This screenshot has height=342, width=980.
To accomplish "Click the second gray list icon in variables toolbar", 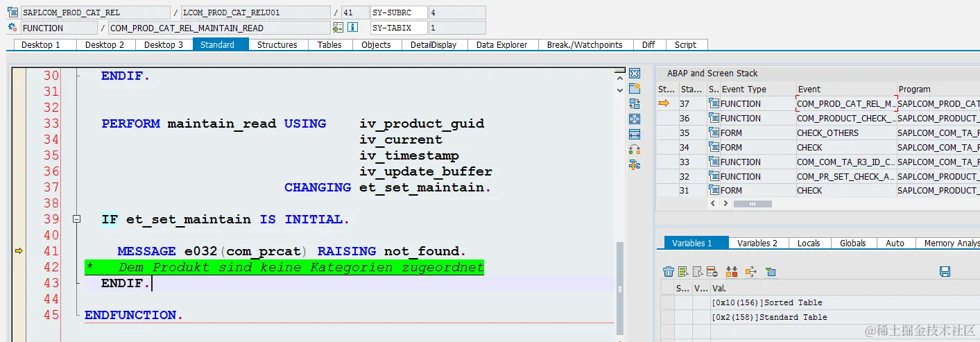I will pos(697,271).
